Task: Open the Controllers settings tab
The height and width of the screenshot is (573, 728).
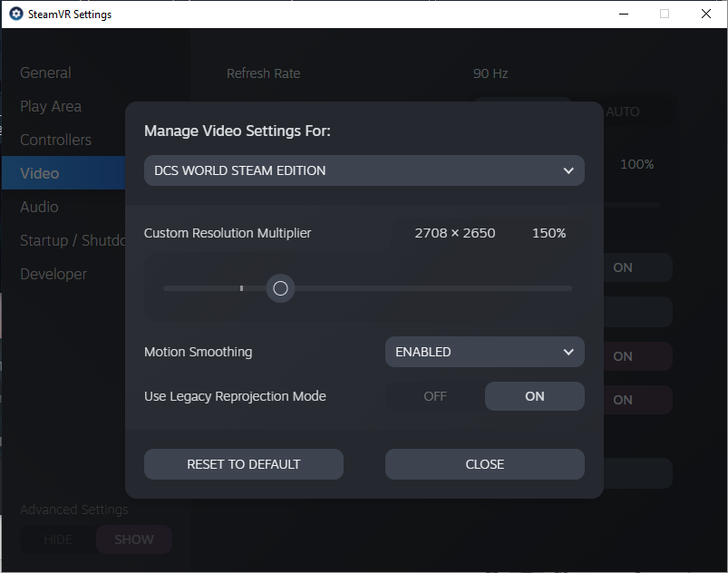Action: pyautogui.click(x=55, y=140)
